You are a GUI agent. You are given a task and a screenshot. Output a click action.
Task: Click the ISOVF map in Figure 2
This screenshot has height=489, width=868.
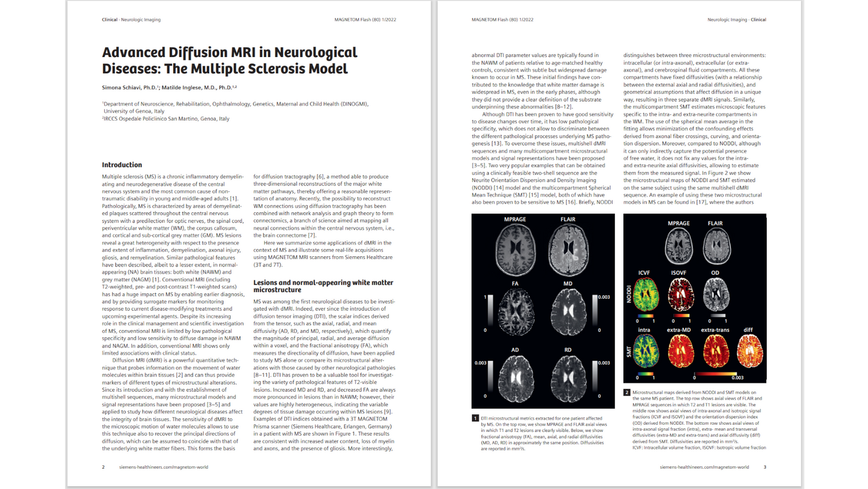681,294
